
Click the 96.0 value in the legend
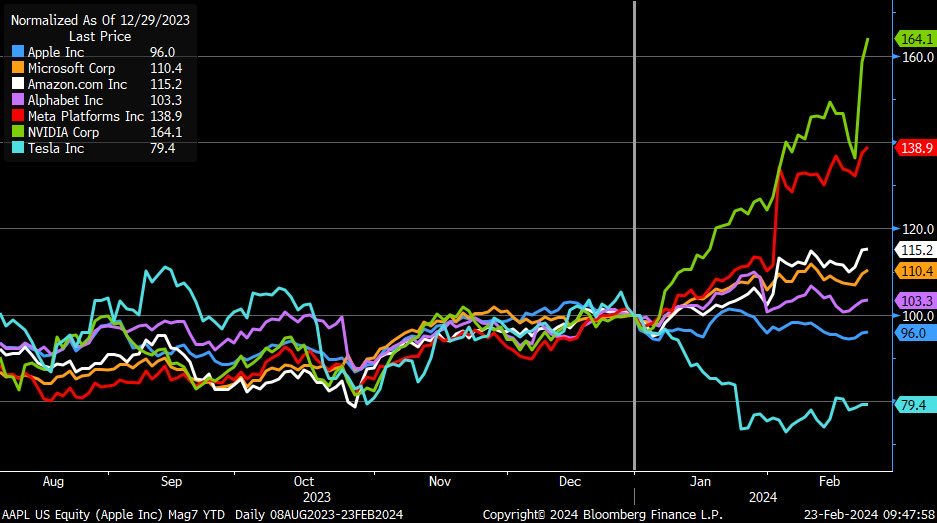[163, 52]
